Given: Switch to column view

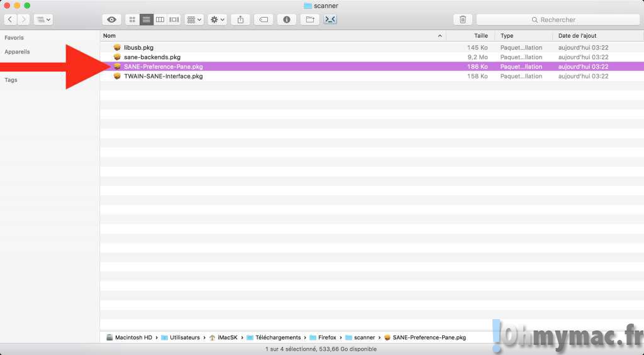Looking at the screenshot, I should pos(160,19).
